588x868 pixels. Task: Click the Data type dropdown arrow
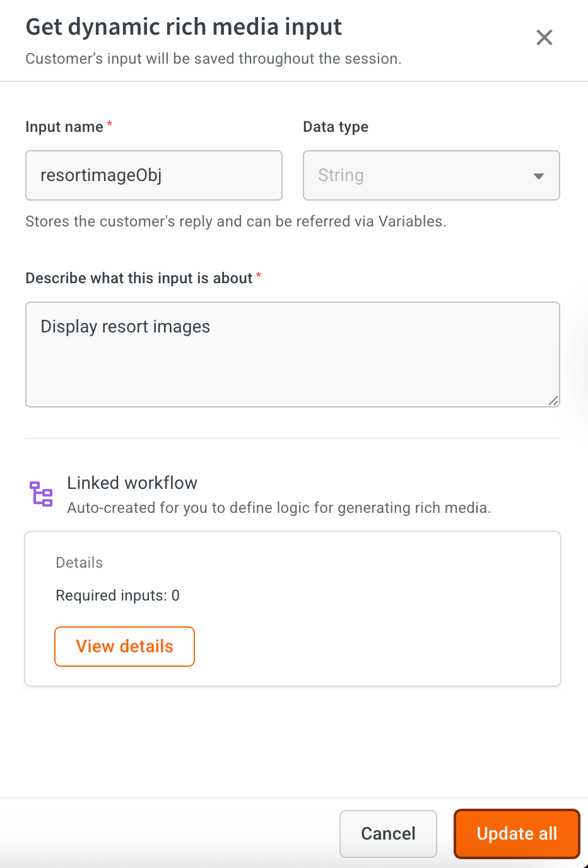[x=538, y=176]
